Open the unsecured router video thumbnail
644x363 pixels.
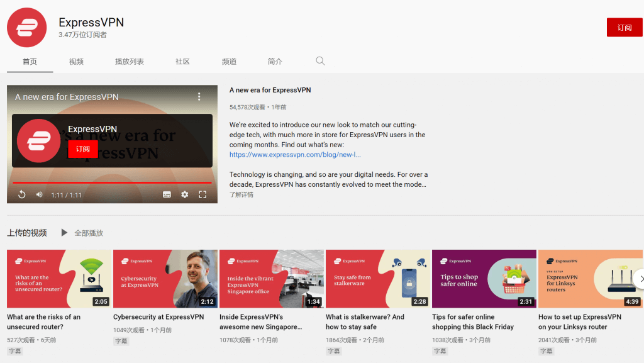click(59, 279)
